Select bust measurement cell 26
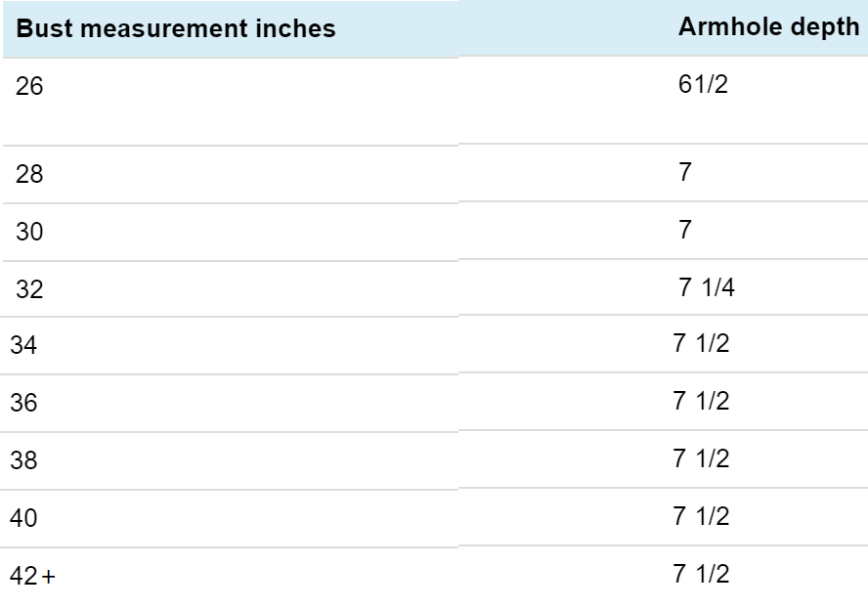 [30, 87]
